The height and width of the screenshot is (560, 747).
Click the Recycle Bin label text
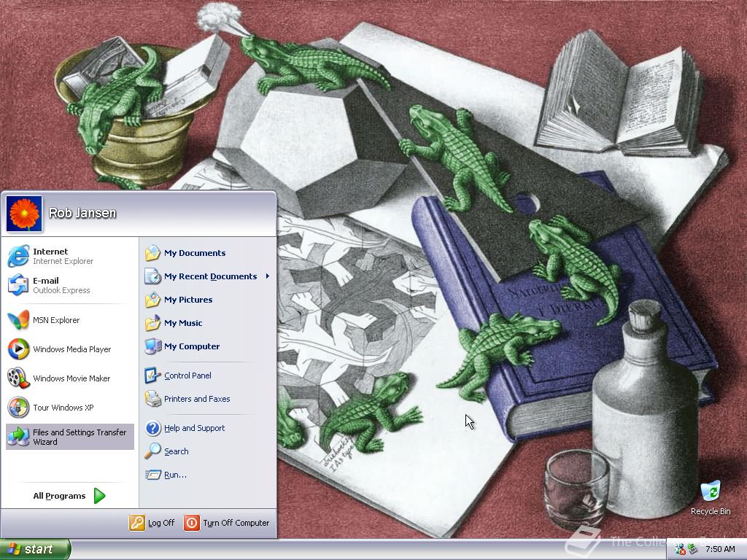(711, 511)
